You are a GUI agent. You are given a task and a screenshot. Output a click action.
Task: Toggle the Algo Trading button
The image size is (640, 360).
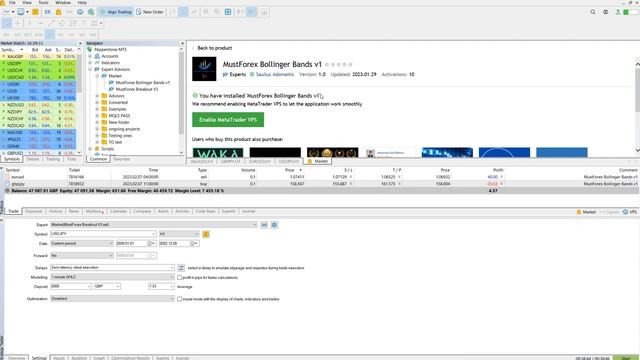pyautogui.click(x=116, y=12)
